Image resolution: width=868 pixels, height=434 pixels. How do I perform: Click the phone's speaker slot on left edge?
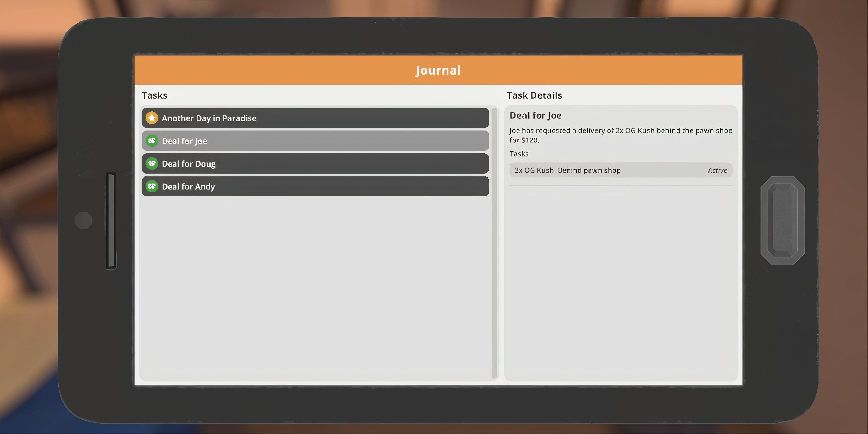[x=111, y=221]
